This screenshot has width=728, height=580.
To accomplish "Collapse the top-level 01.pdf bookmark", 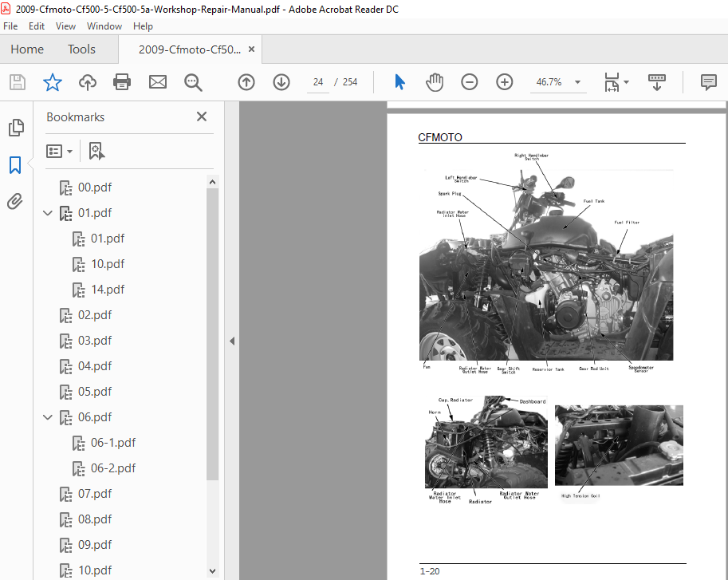I will (x=47, y=213).
